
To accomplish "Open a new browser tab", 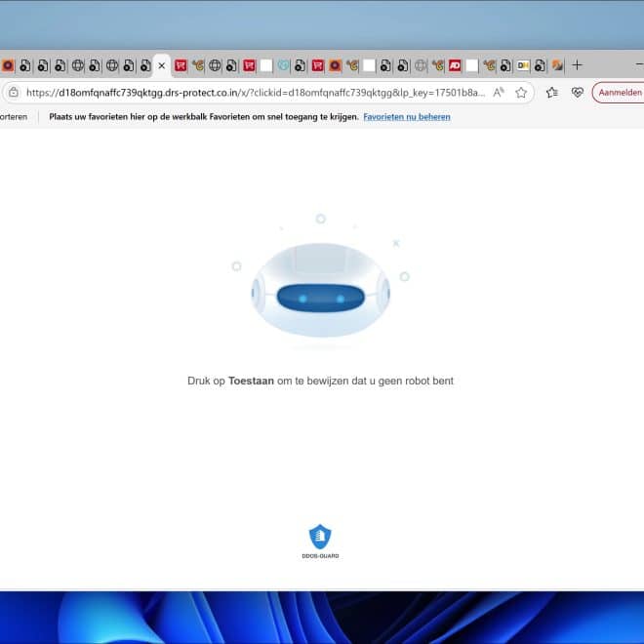I will tap(577, 65).
